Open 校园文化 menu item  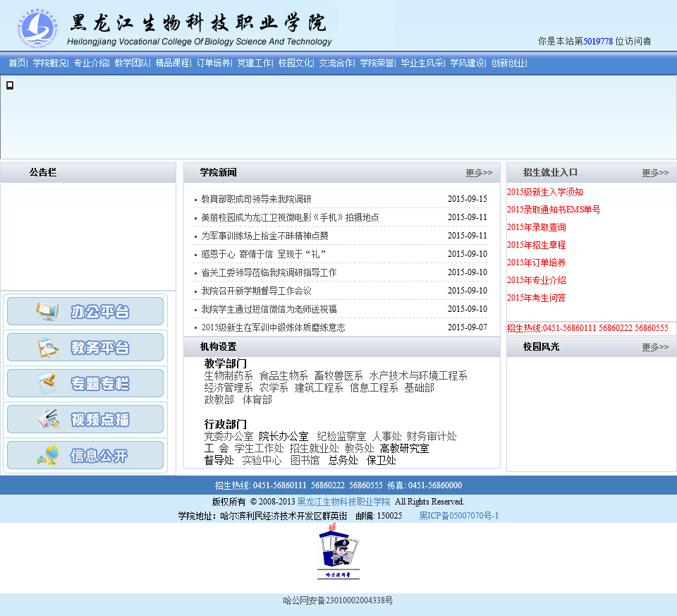coord(295,63)
